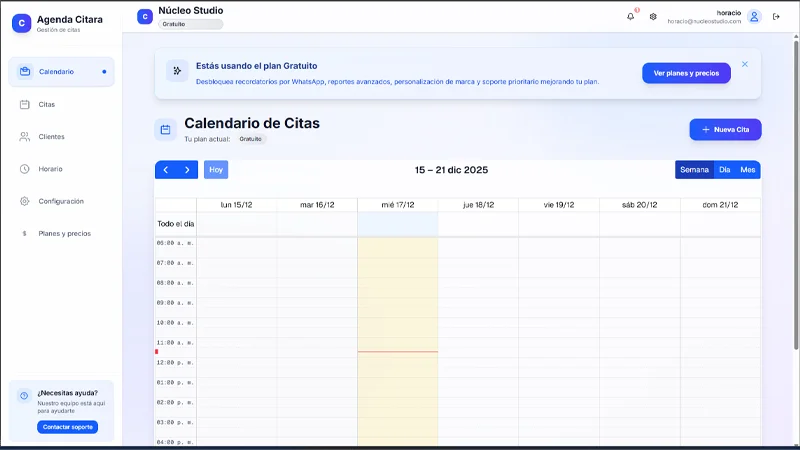The height and width of the screenshot is (450, 800).
Task: Click the calendar icon beside Calendario de Citas
Action: pos(165,130)
